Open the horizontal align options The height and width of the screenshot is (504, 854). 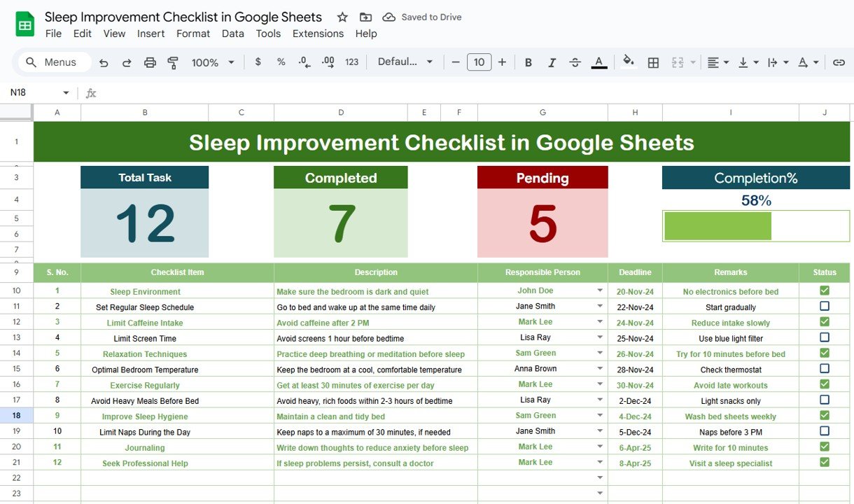pyautogui.click(x=717, y=62)
